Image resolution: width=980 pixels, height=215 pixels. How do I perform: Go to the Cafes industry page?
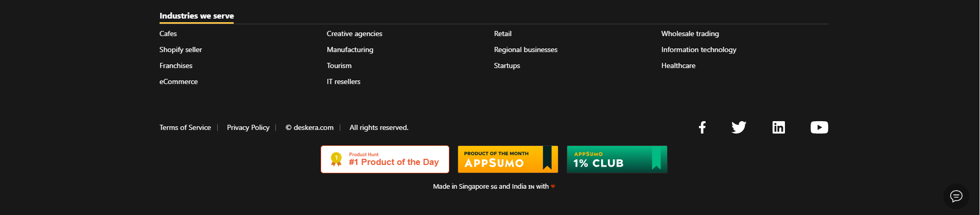click(x=168, y=34)
